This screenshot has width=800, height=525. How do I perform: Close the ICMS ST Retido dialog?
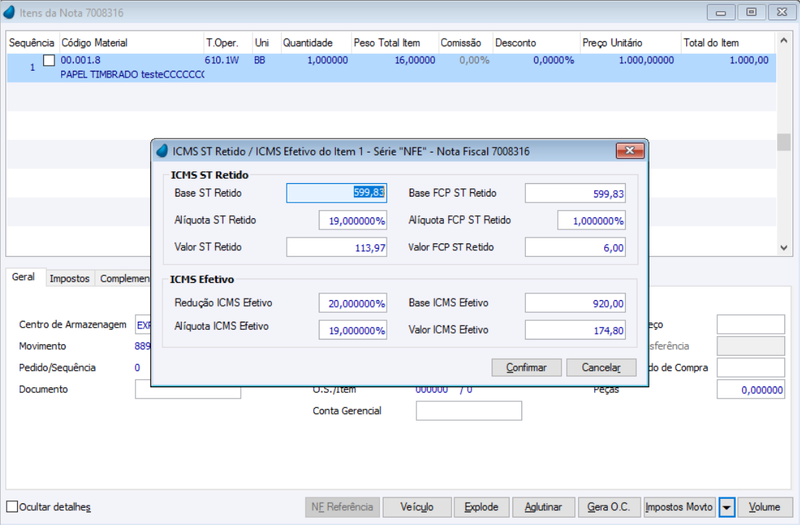pos(630,151)
